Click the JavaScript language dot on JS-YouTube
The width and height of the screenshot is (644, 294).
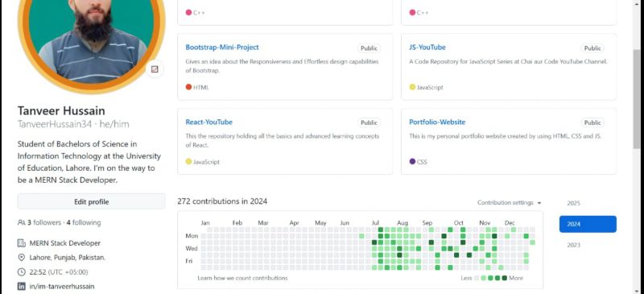coord(412,87)
